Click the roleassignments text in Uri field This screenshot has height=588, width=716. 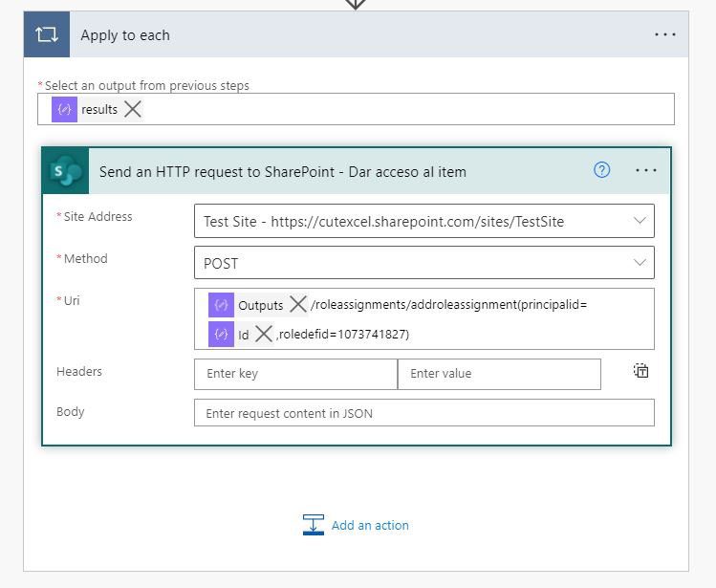coord(448,305)
